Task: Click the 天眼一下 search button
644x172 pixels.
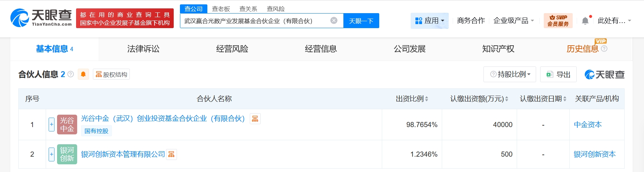Action: click(361, 21)
